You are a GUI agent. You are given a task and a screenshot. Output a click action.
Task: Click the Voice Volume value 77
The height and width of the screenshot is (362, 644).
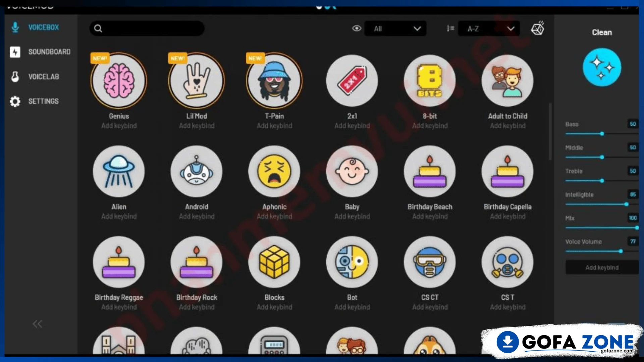point(633,241)
